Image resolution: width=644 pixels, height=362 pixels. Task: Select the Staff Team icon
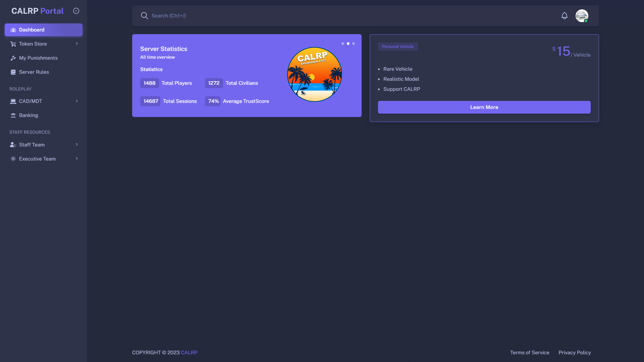click(13, 144)
